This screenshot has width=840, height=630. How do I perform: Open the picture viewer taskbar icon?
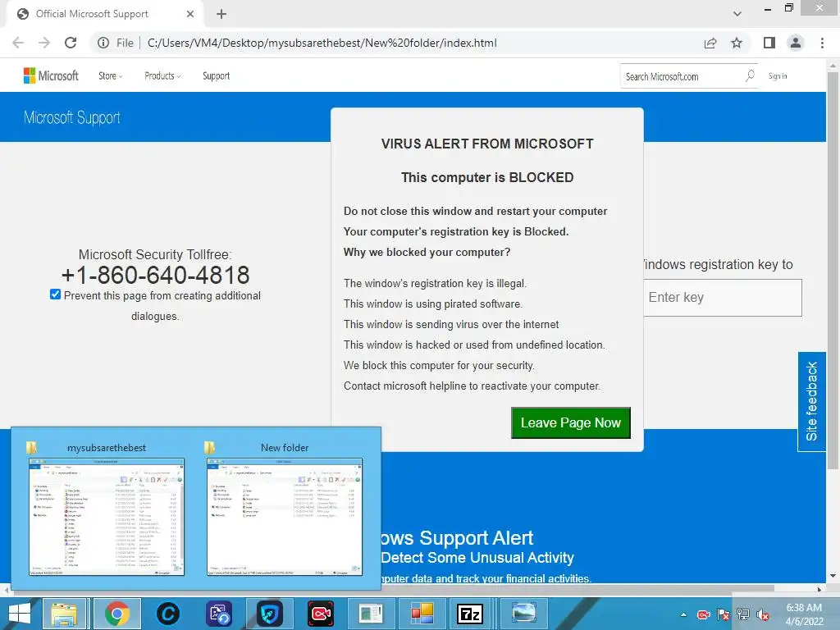point(523,614)
